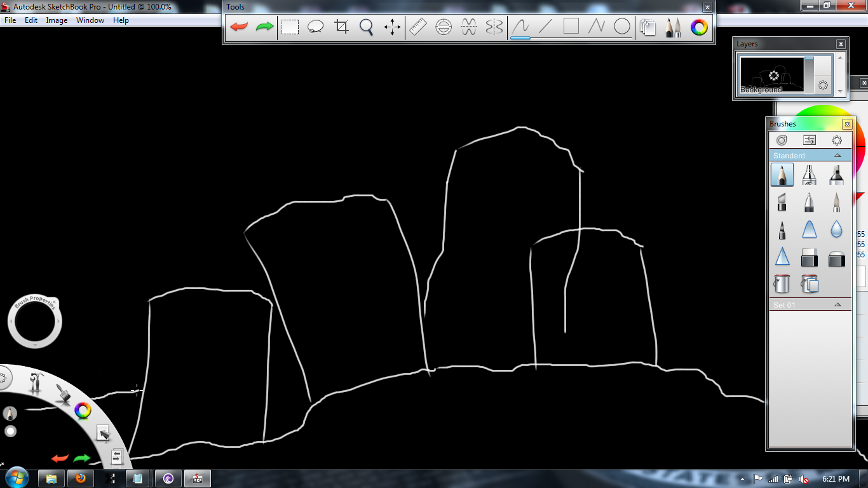Select the Paintbrush in Brushes palette
Screen dimensions: 868x488
pyautogui.click(x=836, y=202)
